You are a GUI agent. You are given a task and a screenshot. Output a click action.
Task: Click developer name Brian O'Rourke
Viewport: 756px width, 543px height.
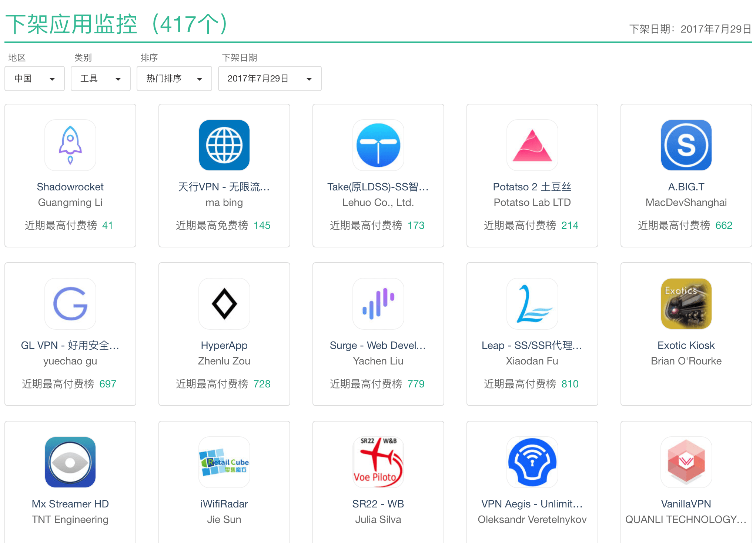coord(686,361)
